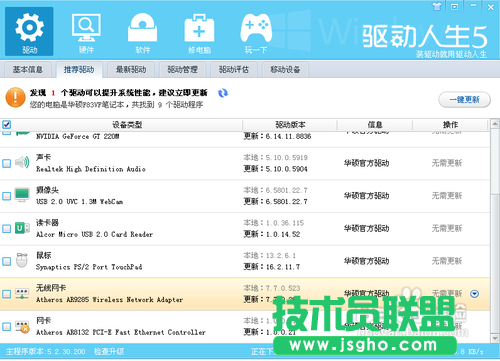Open the title bar menu box icon

tap(455, 7)
